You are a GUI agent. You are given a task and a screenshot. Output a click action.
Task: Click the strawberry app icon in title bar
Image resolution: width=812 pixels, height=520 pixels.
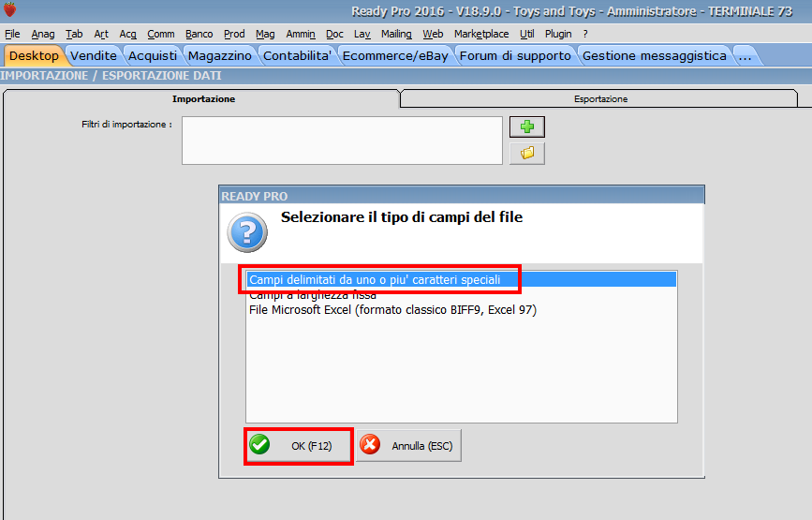(x=10, y=9)
